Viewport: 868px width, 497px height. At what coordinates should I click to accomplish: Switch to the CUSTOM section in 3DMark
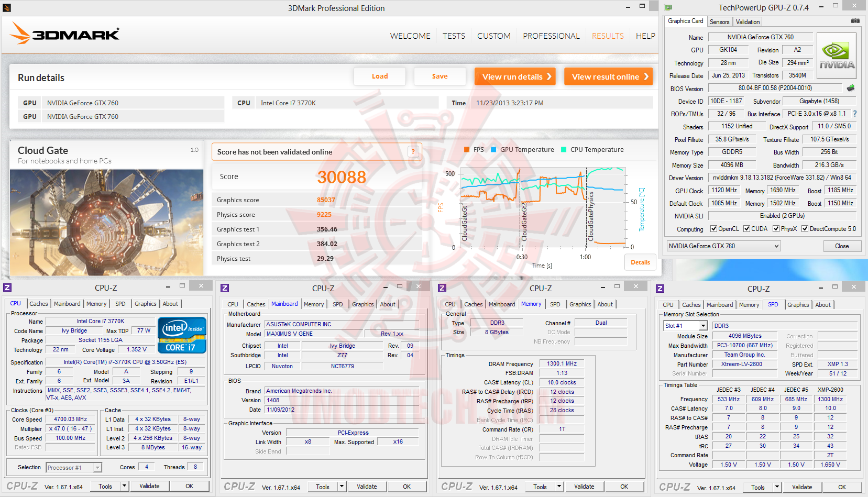493,36
